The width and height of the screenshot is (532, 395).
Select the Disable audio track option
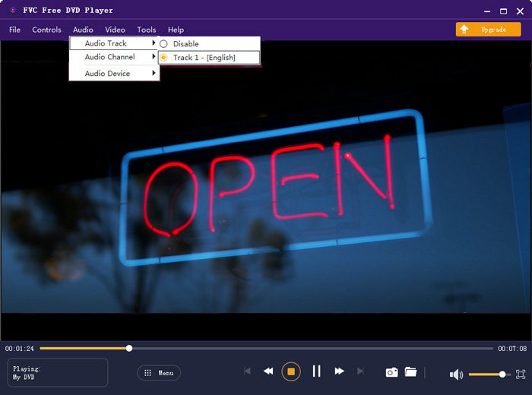[x=209, y=44]
